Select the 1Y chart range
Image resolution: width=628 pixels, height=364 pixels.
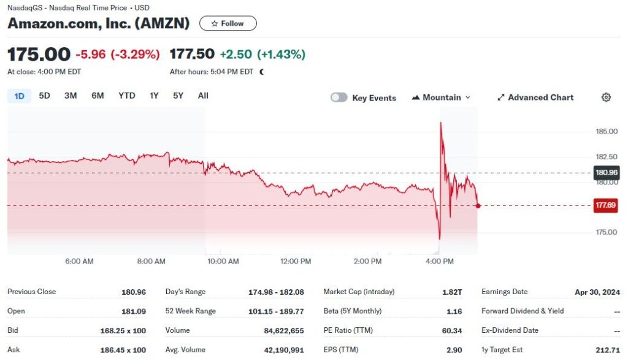tap(154, 96)
